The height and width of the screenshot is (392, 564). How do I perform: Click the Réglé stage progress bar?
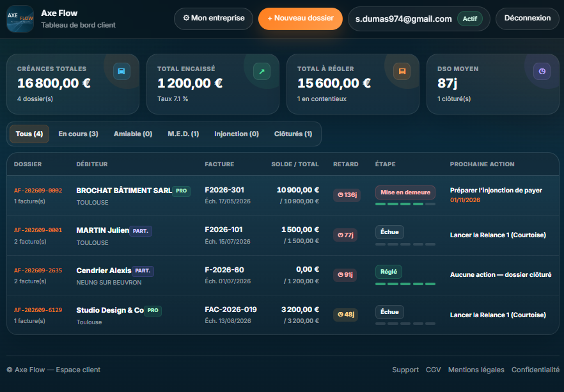tap(405, 284)
